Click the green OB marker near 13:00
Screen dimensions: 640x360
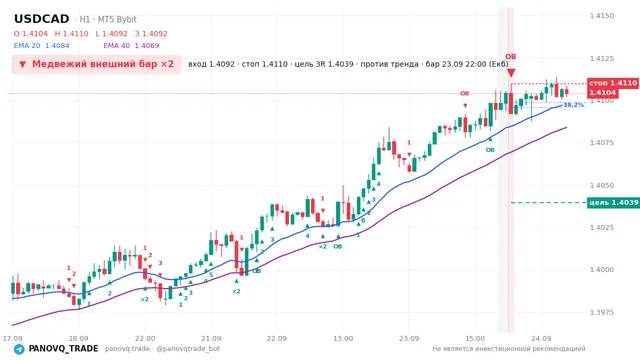coord(338,247)
